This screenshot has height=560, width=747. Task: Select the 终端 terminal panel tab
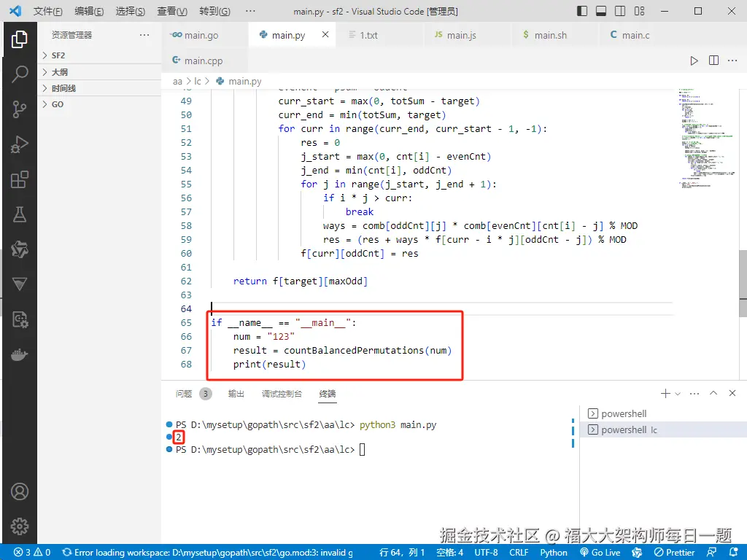pyautogui.click(x=328, y=394)
